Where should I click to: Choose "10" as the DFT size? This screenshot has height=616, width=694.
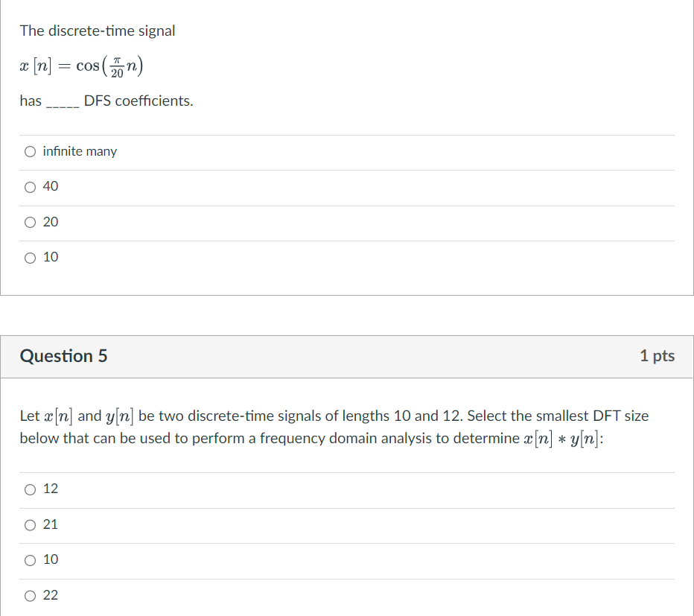(x=30, y=560)
